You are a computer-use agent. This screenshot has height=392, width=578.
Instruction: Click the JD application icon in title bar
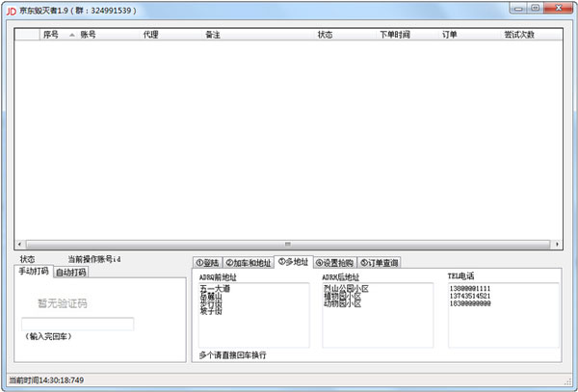click(x=11, y=8)
